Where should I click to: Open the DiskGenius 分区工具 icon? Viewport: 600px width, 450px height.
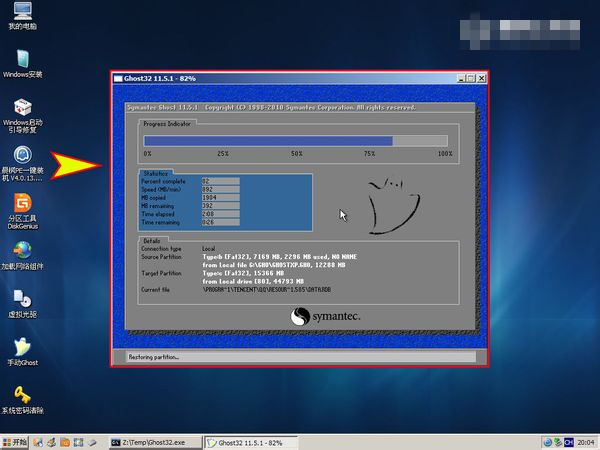(x=21, y=204)
